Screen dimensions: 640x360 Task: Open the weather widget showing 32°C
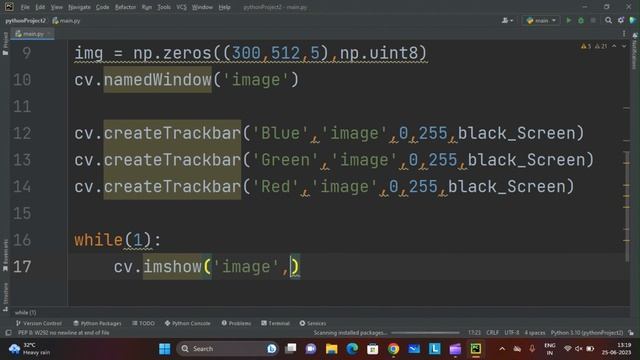tap(30, 349)
